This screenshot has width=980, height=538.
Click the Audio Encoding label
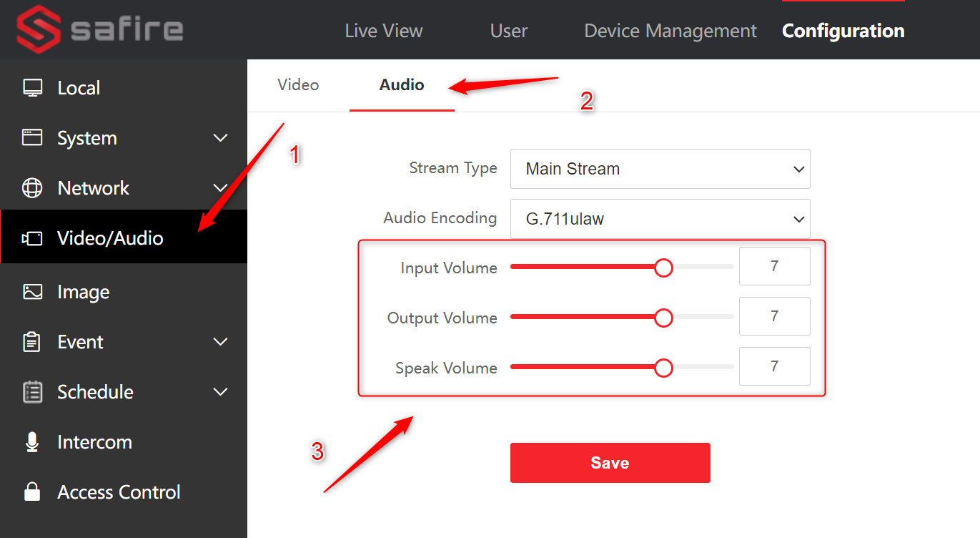coord(440,218)
